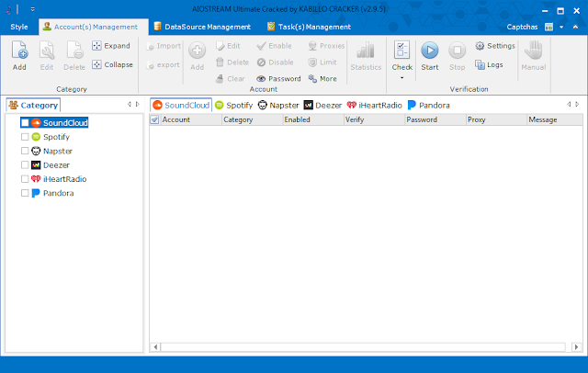The height and width of the screenshot is (373, 588).
Task: Click Delete in the Account group
Action: coord(232,62)
